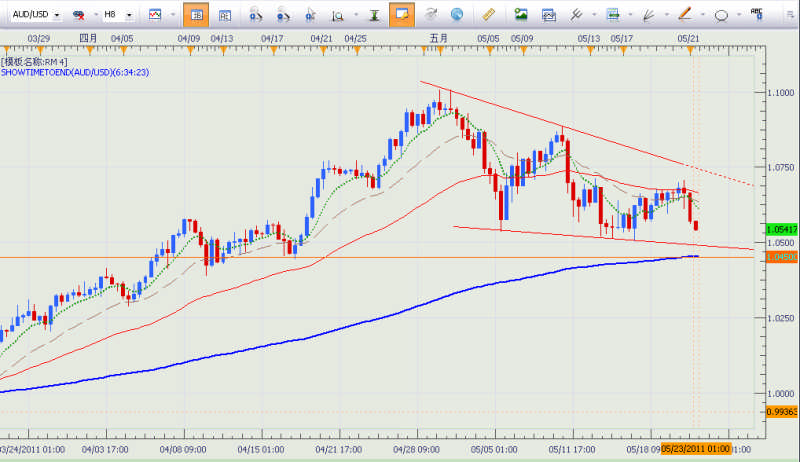Screen dimensions: 800x462
Task: Click the orange marker under 05/05
Action: [x=490, y=50]
